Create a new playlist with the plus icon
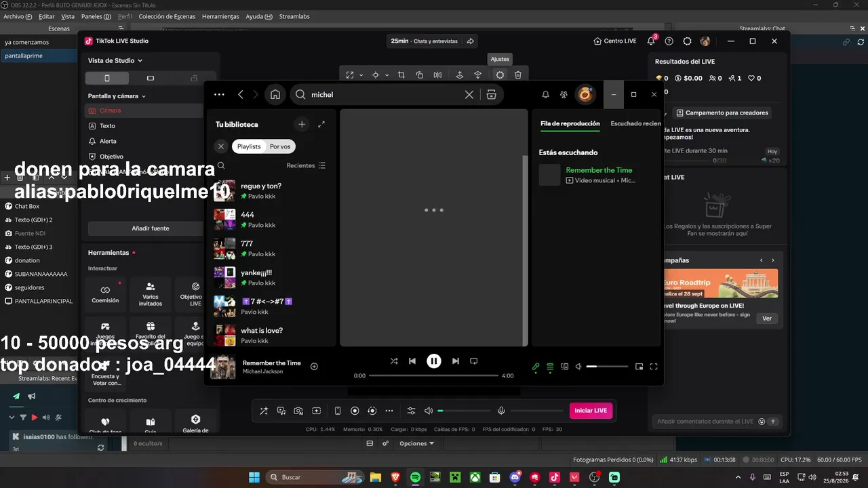868x488 pixels. (302, 124)
